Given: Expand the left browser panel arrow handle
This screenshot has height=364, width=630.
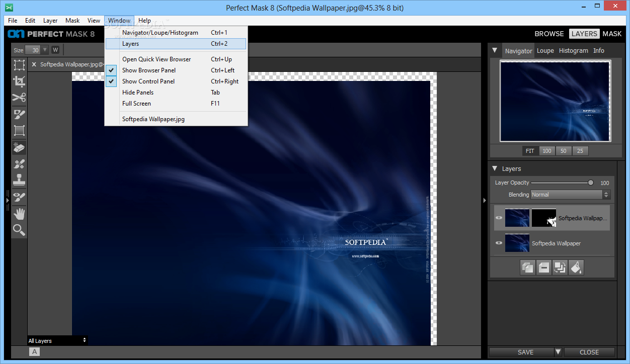Looking at the screenshot, I should 8,200.
